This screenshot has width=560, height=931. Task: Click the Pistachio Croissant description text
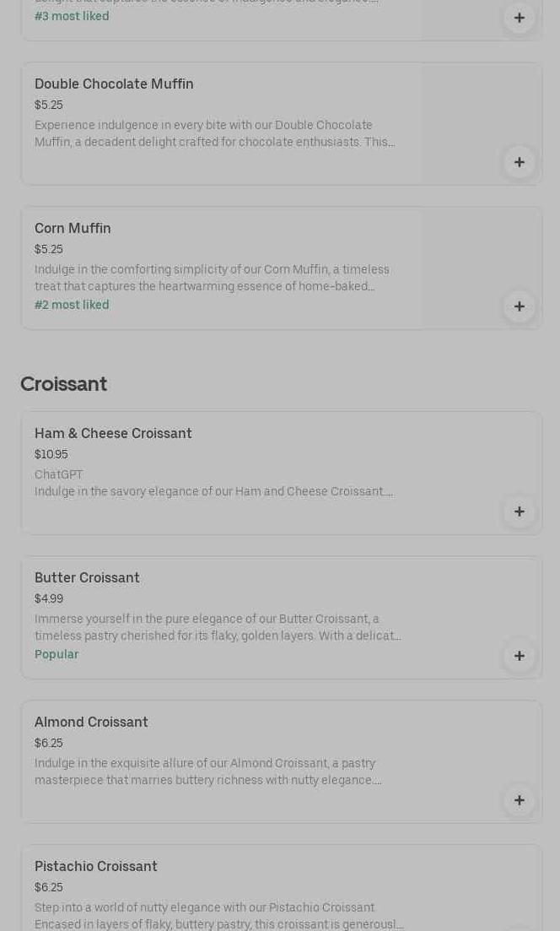[x=218, y=916]
